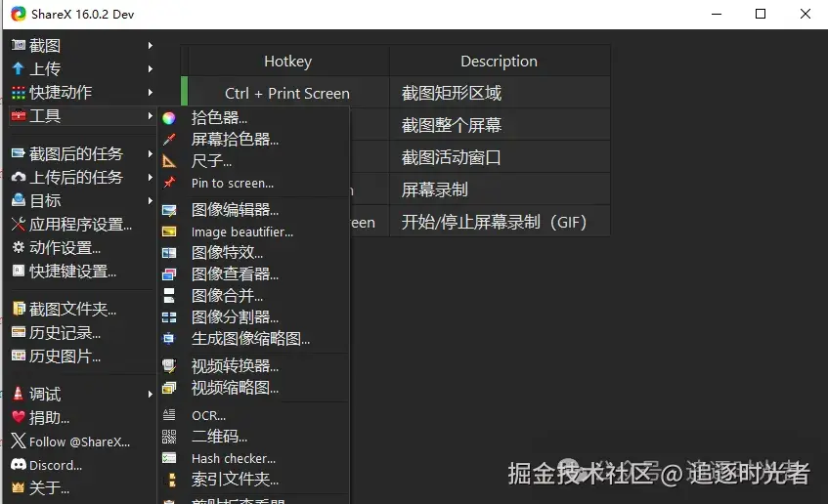Image resolution: width=828 pixels, height=504 pixels.
Task: Click the task settings gear icon
Action: pyautogui.click(x=19, y=247)
